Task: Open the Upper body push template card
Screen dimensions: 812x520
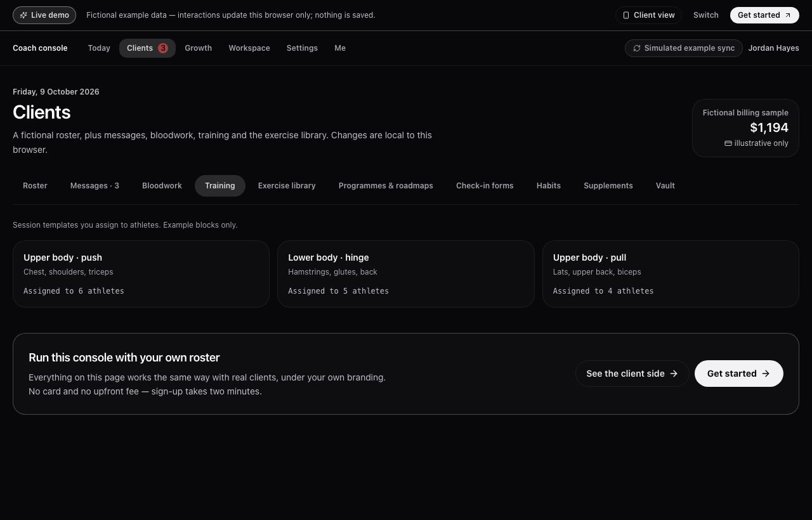Action: pyautogui.click(x=141, y=274)
